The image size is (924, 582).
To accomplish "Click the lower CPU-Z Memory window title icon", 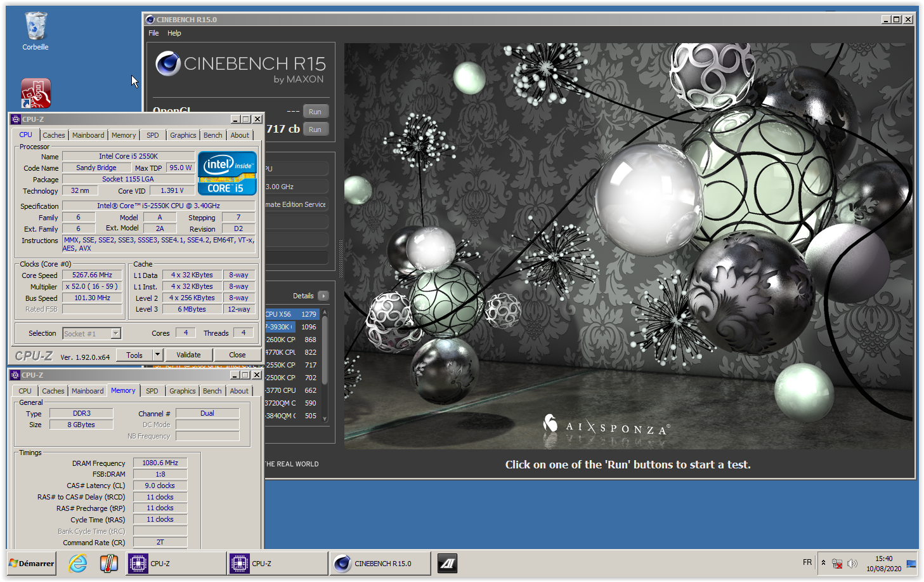I will 16,375.
